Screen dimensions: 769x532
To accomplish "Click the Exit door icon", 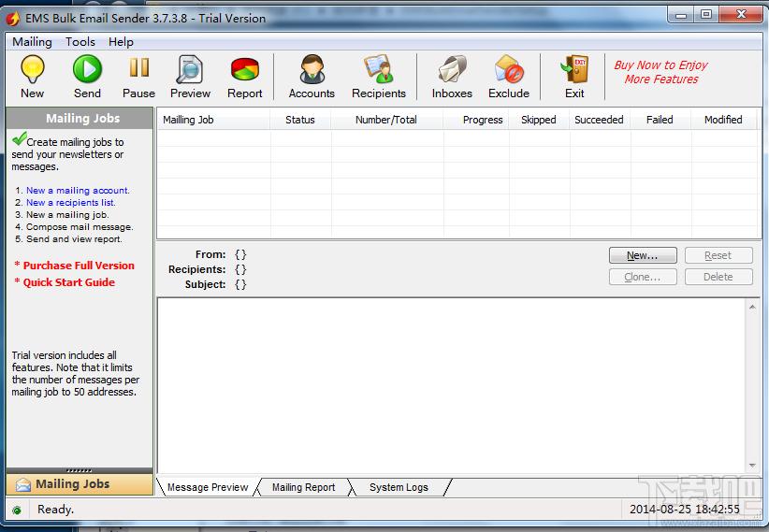I will pyautogui.click(x=574, y=69).
